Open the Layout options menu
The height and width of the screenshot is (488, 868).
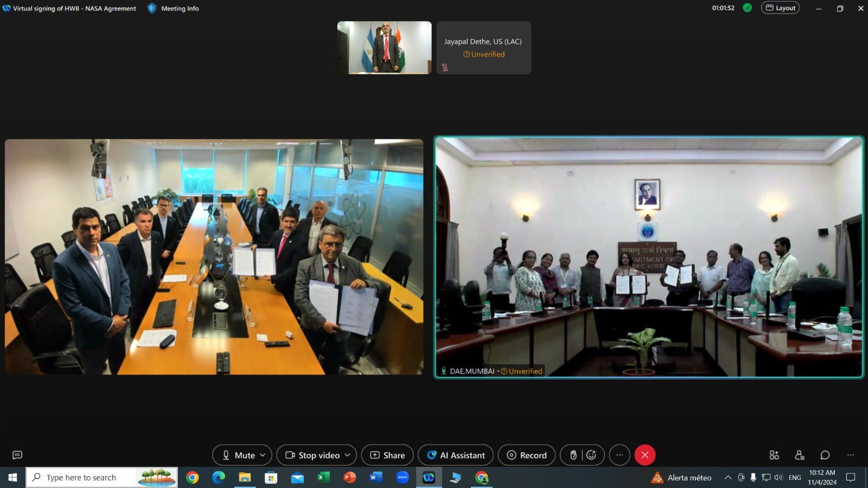click(780, 8)
